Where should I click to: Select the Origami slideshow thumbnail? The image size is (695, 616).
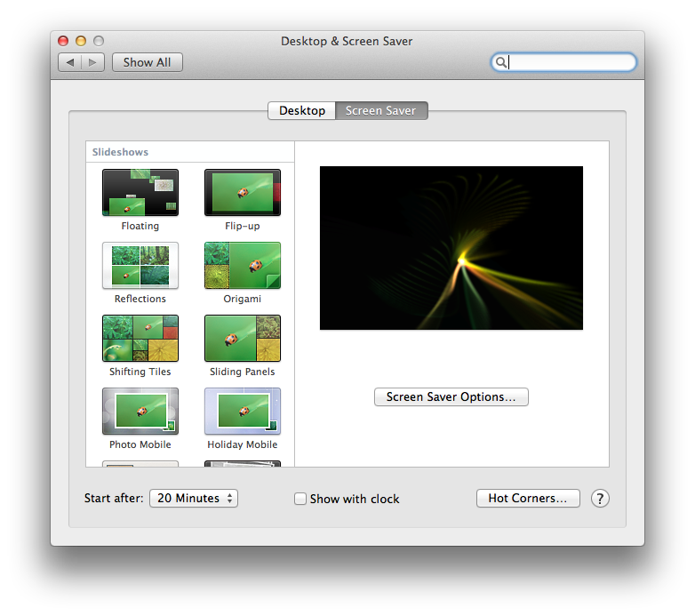coord(242,266)
